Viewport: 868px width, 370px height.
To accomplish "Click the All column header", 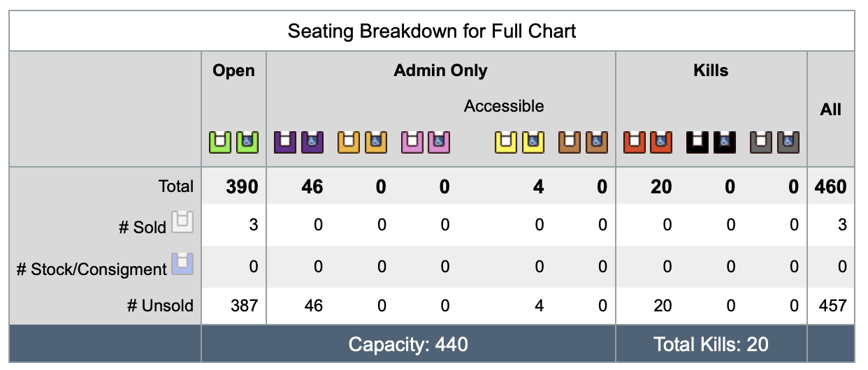I will coord(830,110).
